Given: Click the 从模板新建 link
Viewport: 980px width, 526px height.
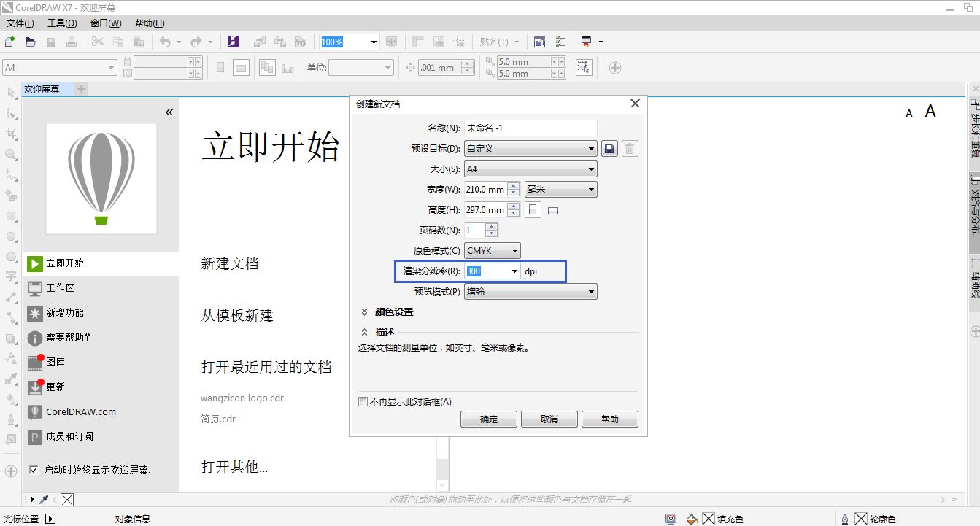Looking at the screenshot, I should 237,315.
